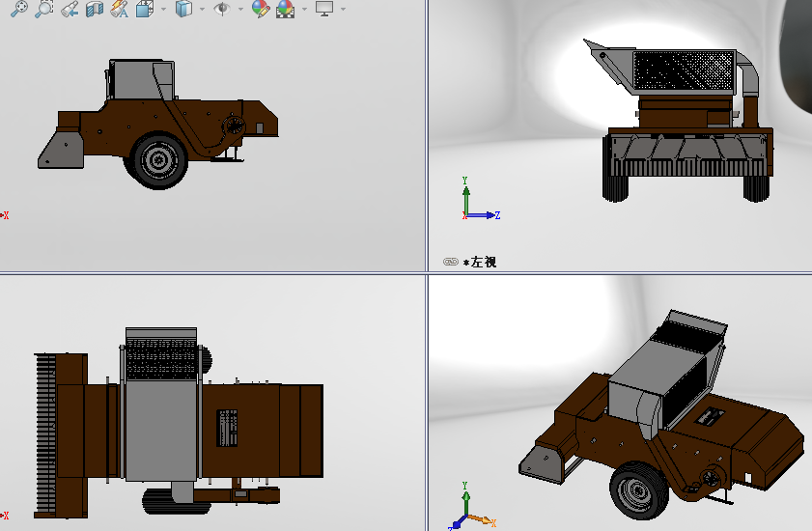
Task: Click the Previous View icon
Action: tap(70, 9)
